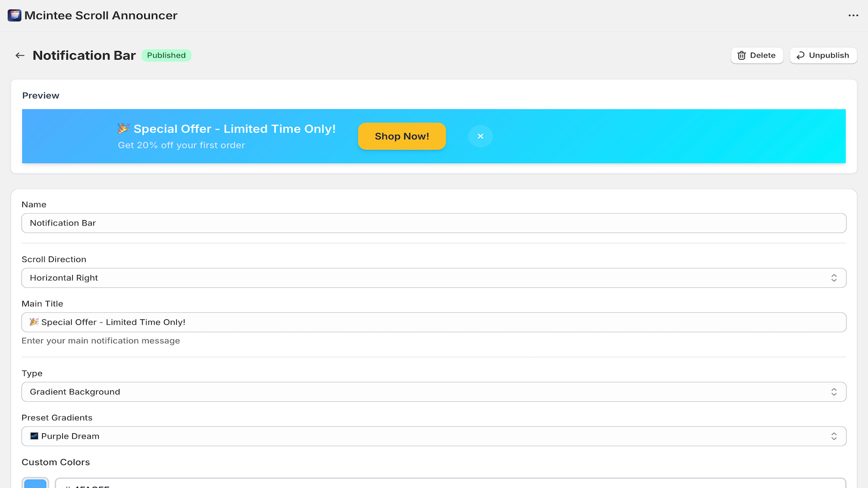Click the party popper emoji in the preview
This screenshot has width=868, height=488.
click(x=123, y=129)
